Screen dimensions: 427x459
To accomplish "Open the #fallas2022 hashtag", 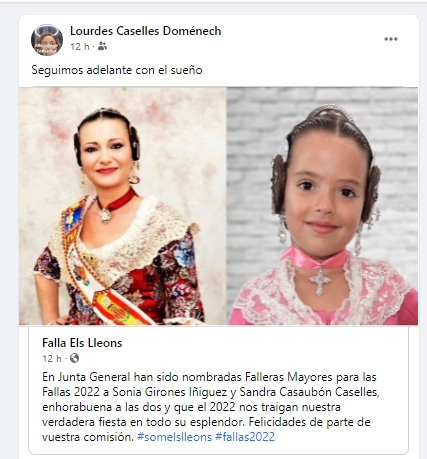I will [x=245, y=437].
